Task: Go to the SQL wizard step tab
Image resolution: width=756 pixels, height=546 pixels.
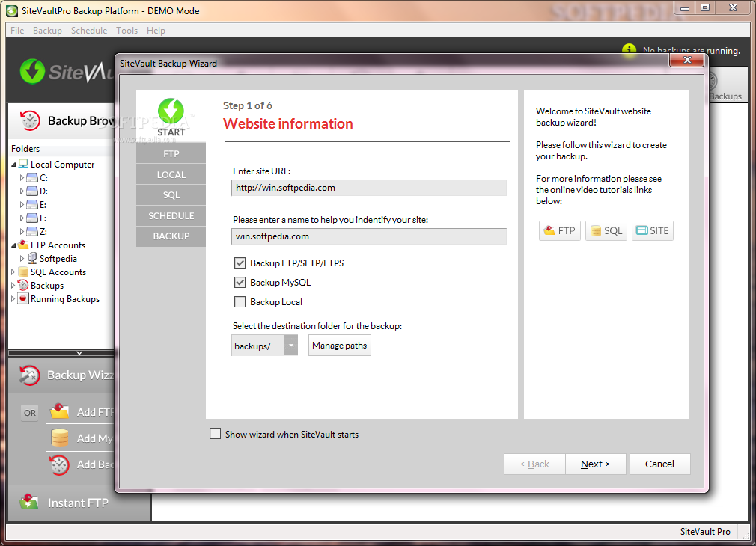Action: point(171,194)
